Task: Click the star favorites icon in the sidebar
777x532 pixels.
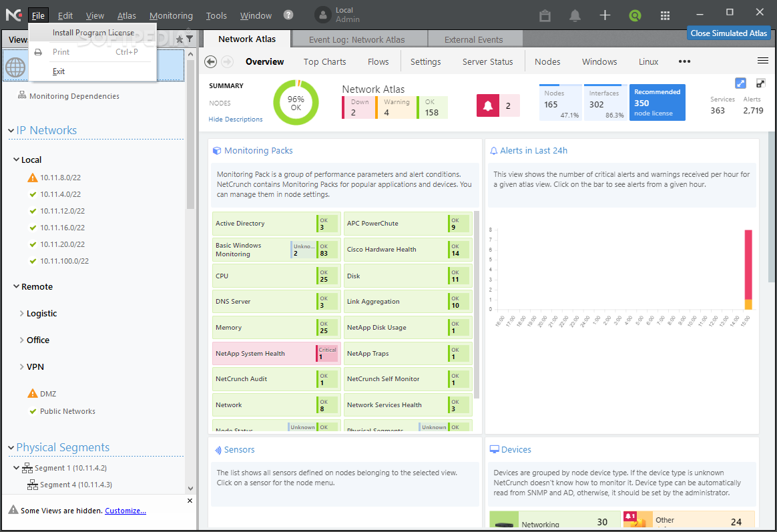Action: (x=180, y=39)
